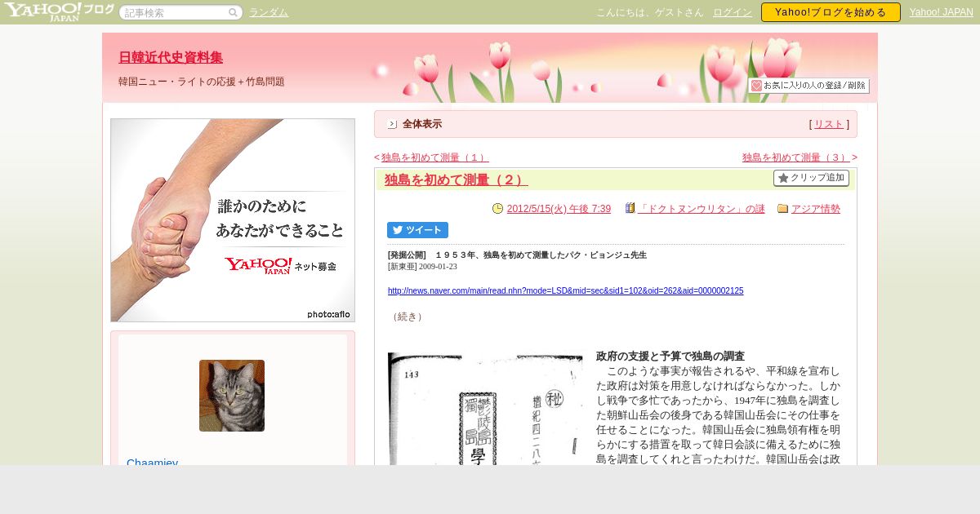Click the cat profile avatar

[232, 396]
